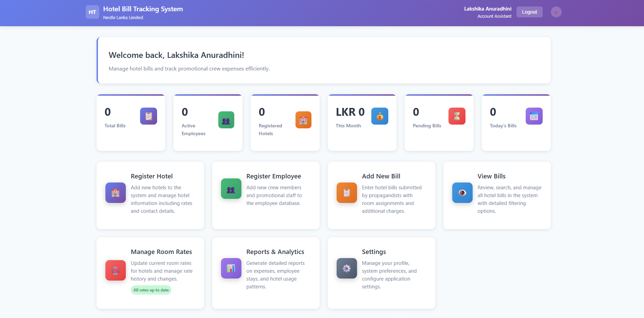
Task: Click the Register Employee green icon
Action: pyautogui.click(x=231, y=189)
